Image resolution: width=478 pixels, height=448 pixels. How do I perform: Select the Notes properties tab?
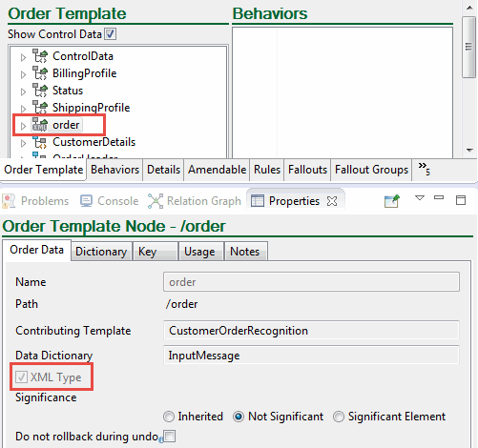pyautogui.click(x=245, y=252)
